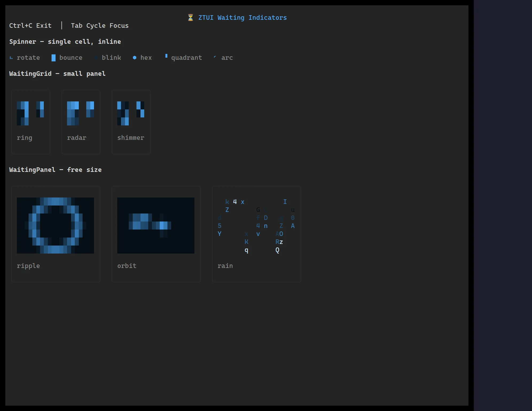532x411 pixels.
Task: Click the quadrant spinner icon
Action: [166, 56]
